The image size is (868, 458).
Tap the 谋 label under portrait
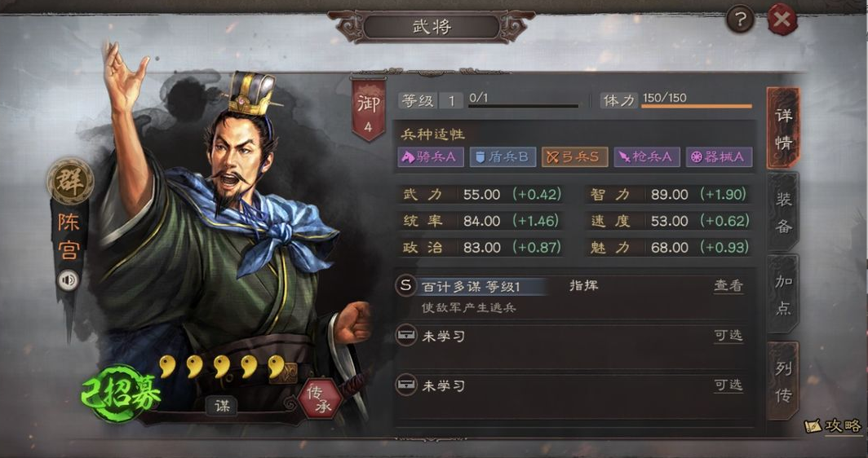(222, 407)
